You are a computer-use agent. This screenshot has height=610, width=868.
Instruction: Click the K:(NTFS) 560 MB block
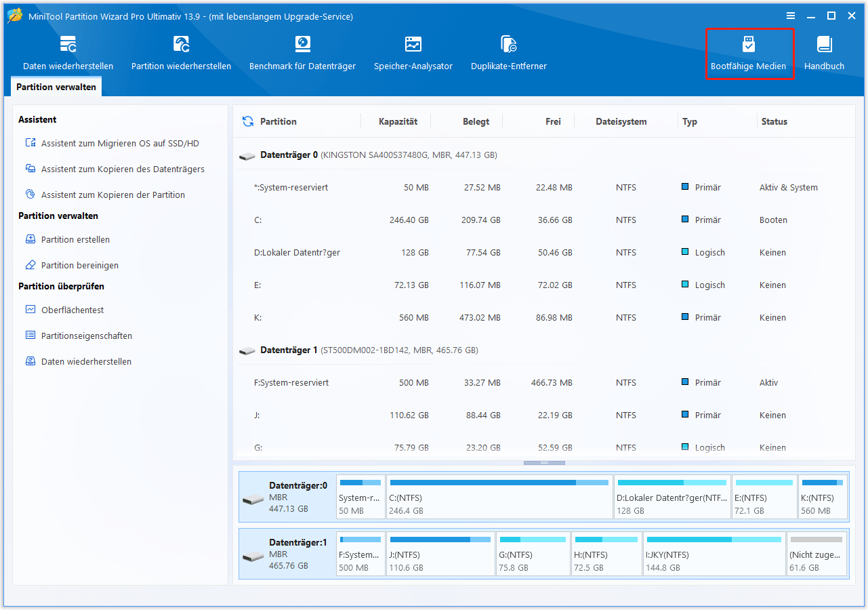pyautogui.click(x=823, y=497)
